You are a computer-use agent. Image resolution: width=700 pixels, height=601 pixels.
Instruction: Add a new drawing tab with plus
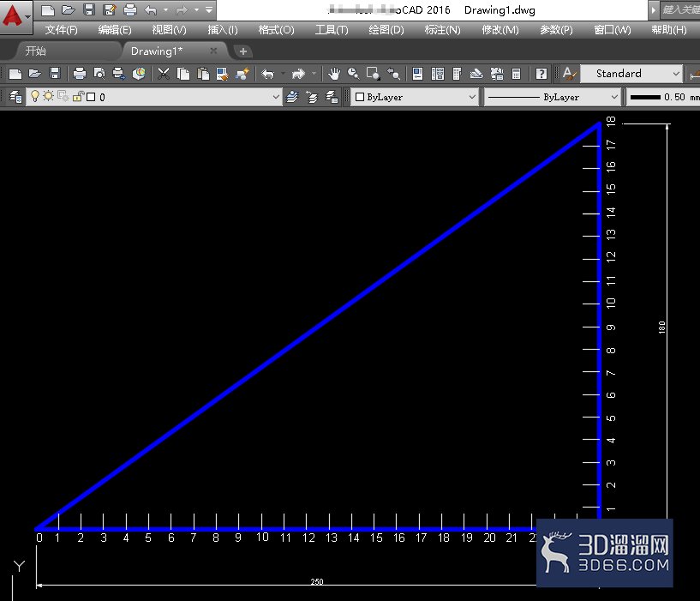tap(242, 51)
